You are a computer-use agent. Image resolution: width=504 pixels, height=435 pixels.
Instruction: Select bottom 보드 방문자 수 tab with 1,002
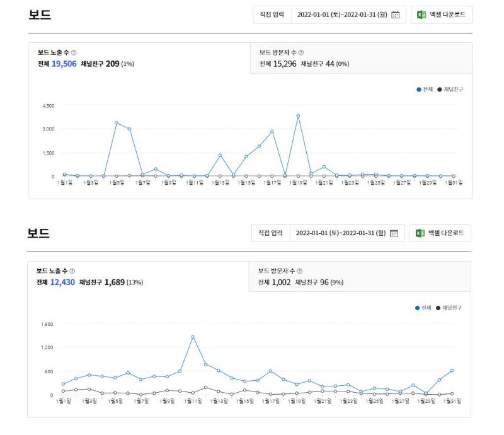[360, 277]
